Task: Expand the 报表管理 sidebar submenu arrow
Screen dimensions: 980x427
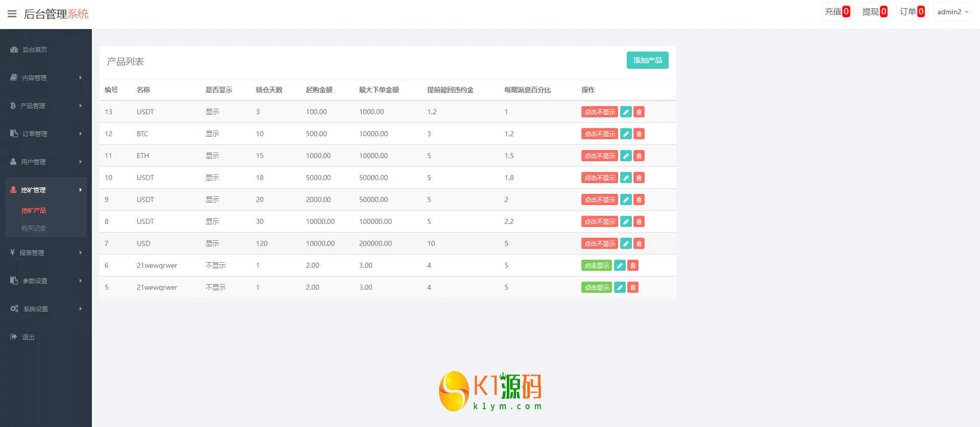Action: coord(80,253)
